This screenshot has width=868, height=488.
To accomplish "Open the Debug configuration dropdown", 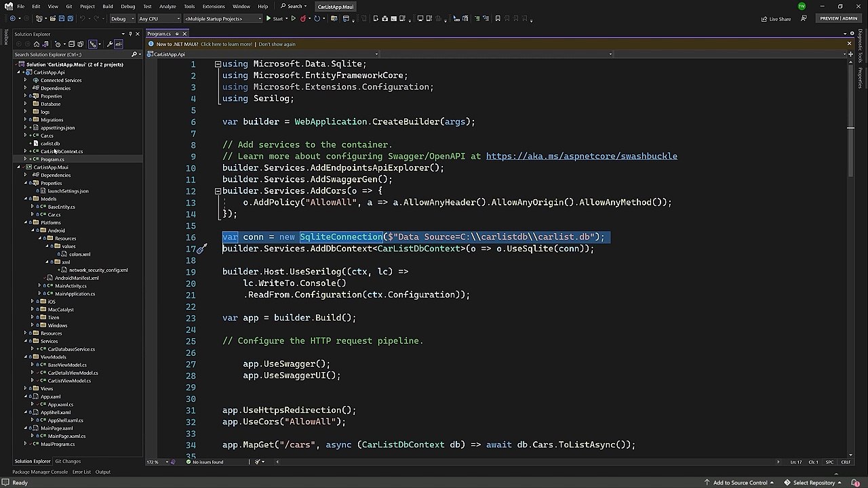I will [122, 18].
